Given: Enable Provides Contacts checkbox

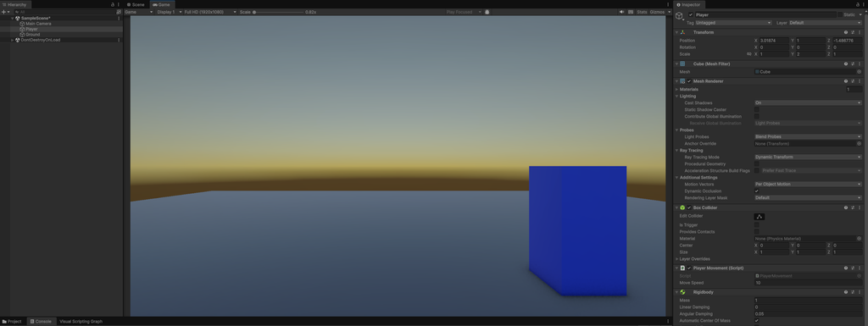Looking at the screenshot, I should pyautogui.click(x=757, y=231).
